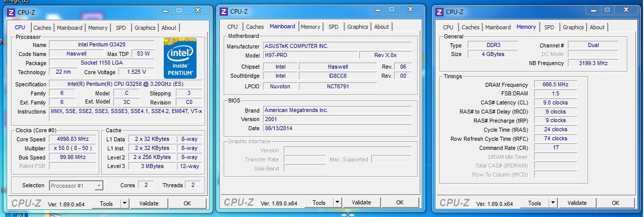Click the DRAM Frequency value 666.5 MHz

555,85
